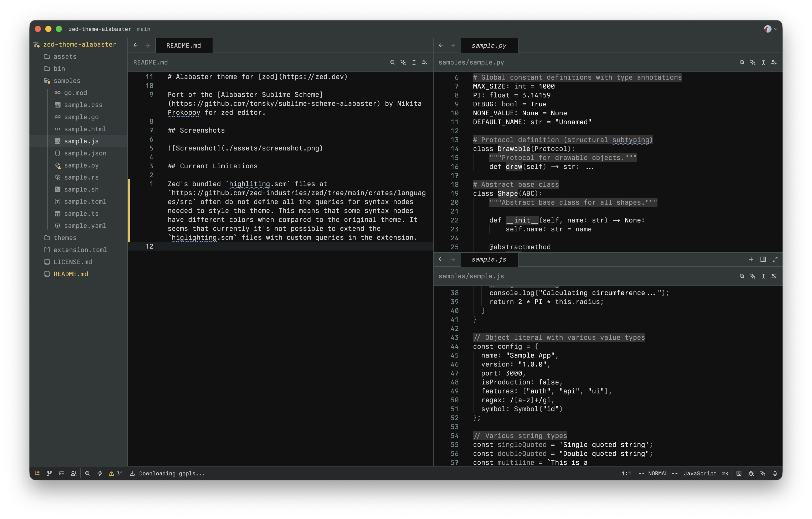Split the sample.js pane
Viewport: 812px width, 519px height.
pyautogui.click(x=763, y=259)
